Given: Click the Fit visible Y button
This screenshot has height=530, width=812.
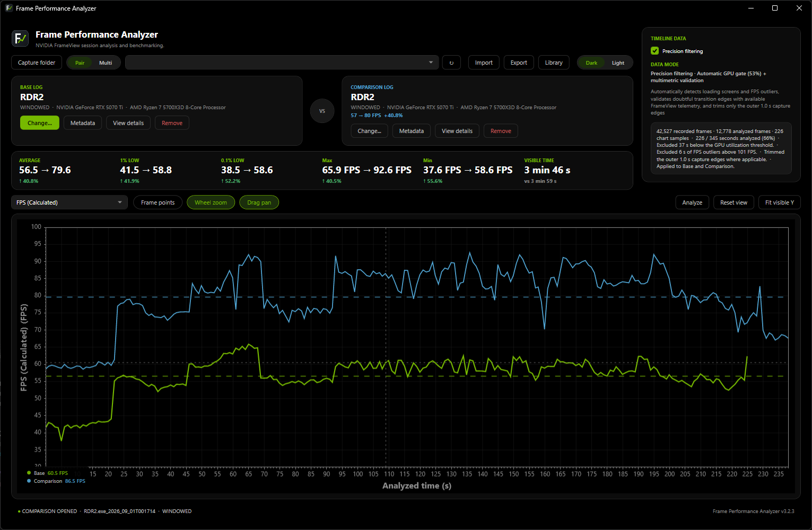Looking at the screenshot, I should coord(780,202).
